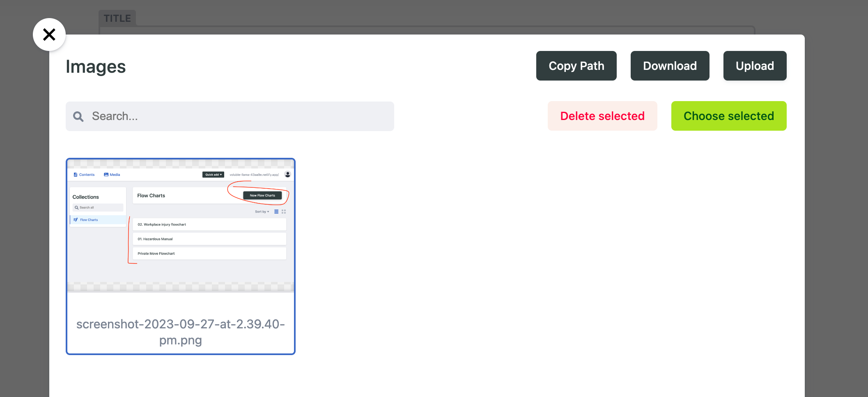Confirm with Choose selected button

[x=728, y=116]
